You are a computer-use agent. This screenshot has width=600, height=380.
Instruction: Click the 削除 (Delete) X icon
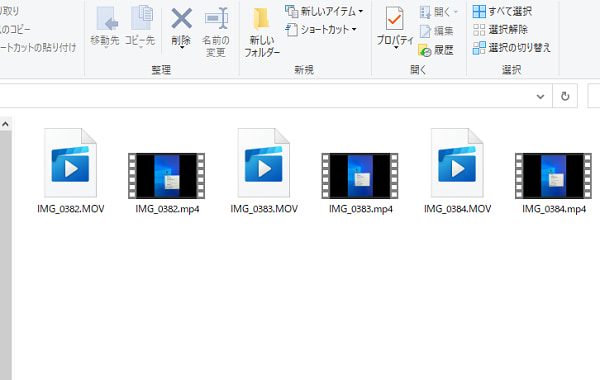[181, 19]
